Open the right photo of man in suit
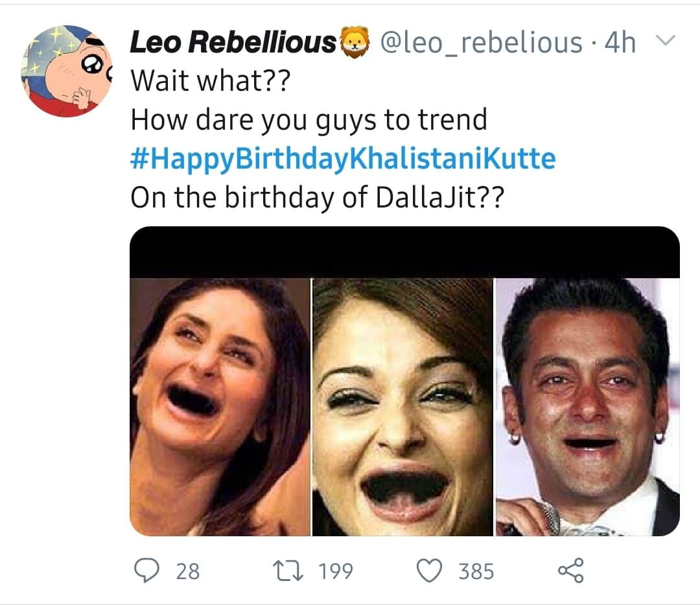This screenshot has height=605, width=700. 588,407
